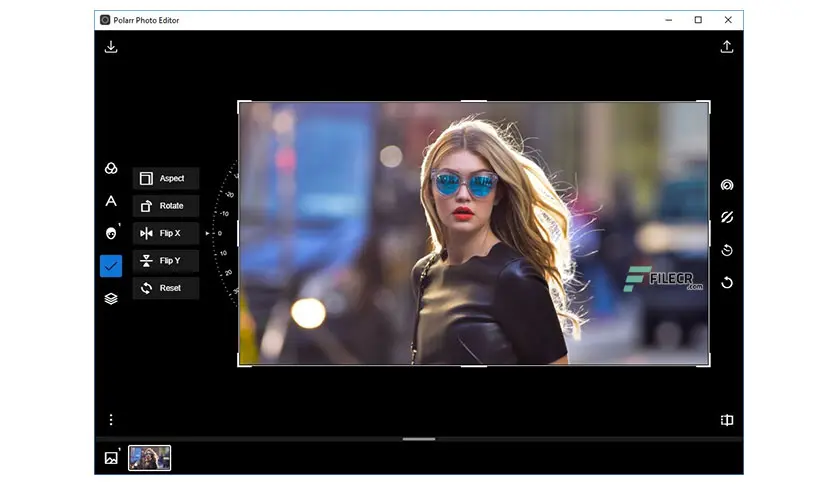Viewport: 836px width, 484px height.
Task: Confirm crop with the blue checkmark
Action: pyautogui.click(x=111, y=266)
